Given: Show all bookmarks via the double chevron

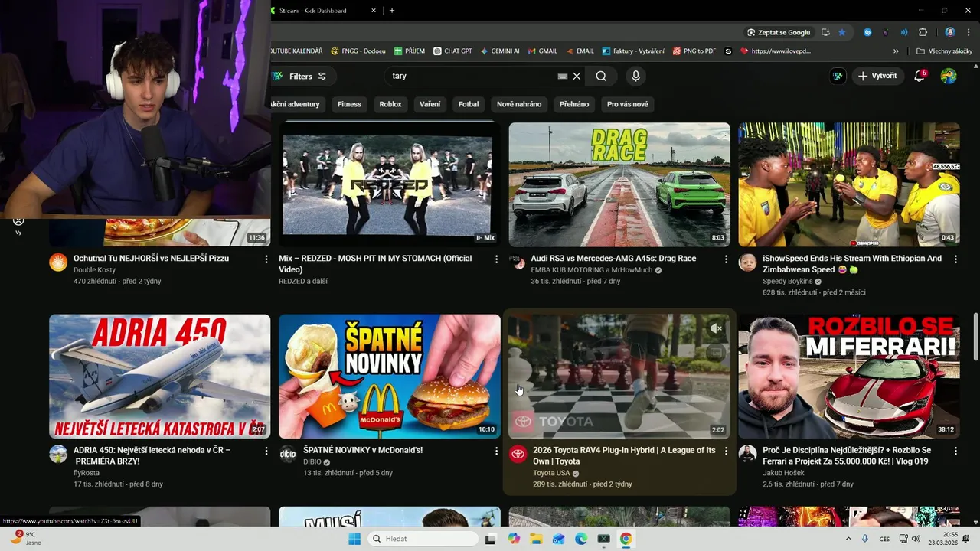Looking at the screenshot, I should pos(896,51).
